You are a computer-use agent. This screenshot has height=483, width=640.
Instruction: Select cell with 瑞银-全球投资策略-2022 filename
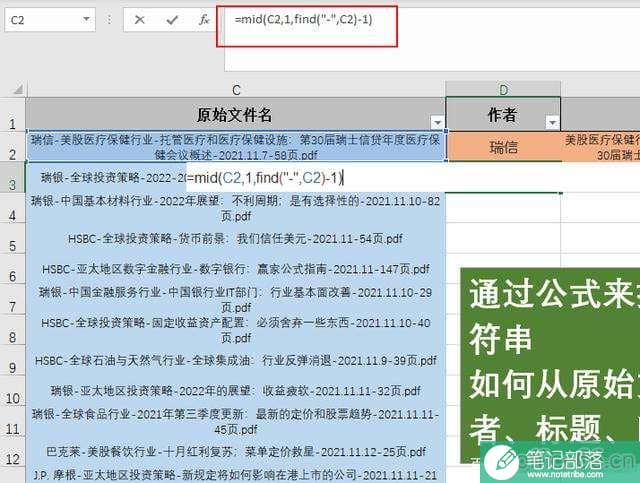tap(106, 178)
